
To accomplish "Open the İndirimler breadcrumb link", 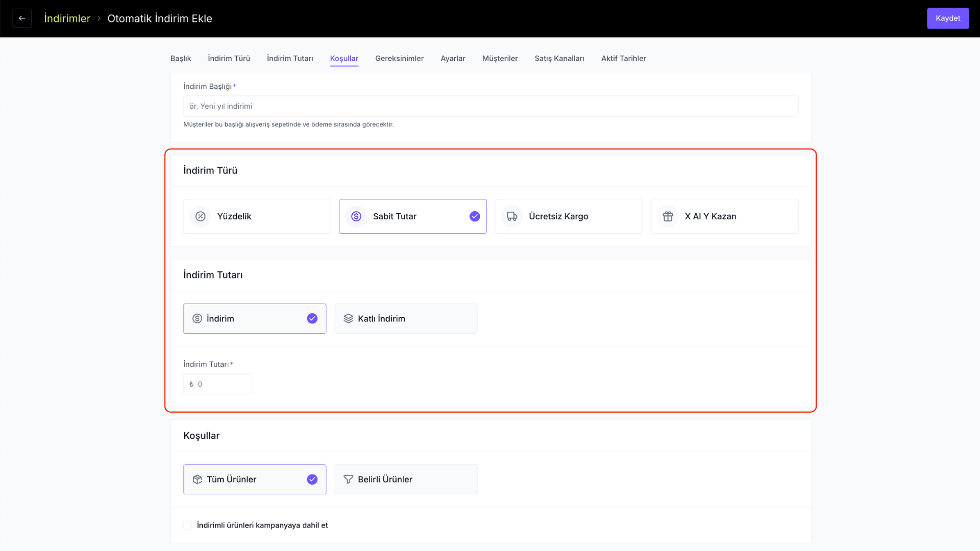I will (x=67, y=18).
